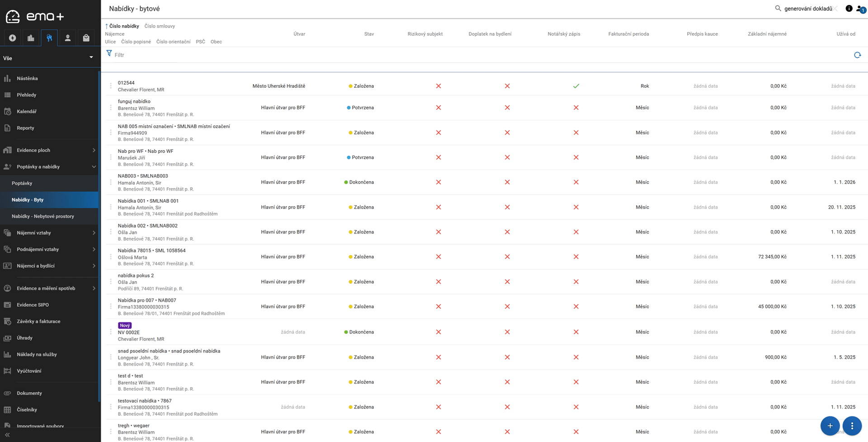
Task: Open row menu for offer 012544
Action: click(111, 86)
